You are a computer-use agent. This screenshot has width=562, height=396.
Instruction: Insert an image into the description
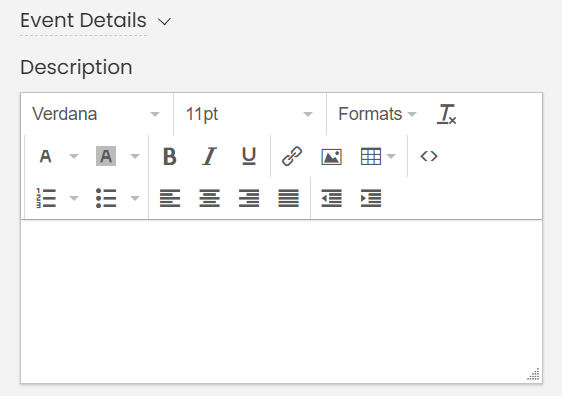(331, 156)
